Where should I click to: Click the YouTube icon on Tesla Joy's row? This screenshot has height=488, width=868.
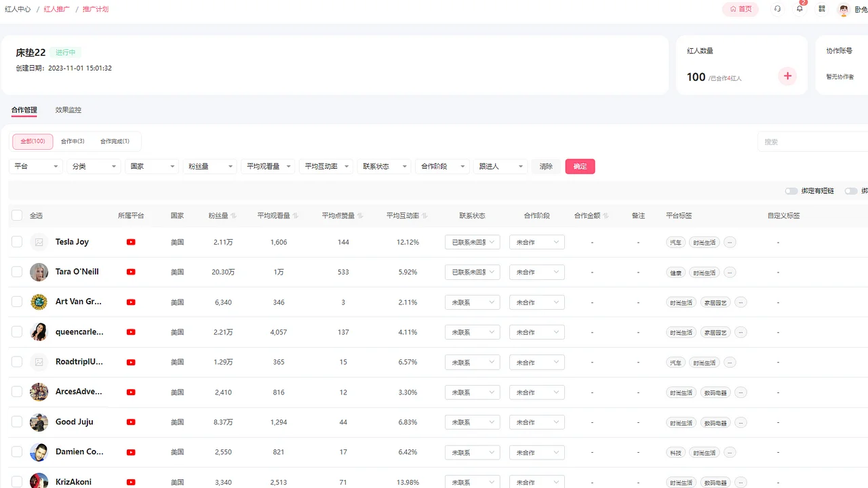coord(131,242)
